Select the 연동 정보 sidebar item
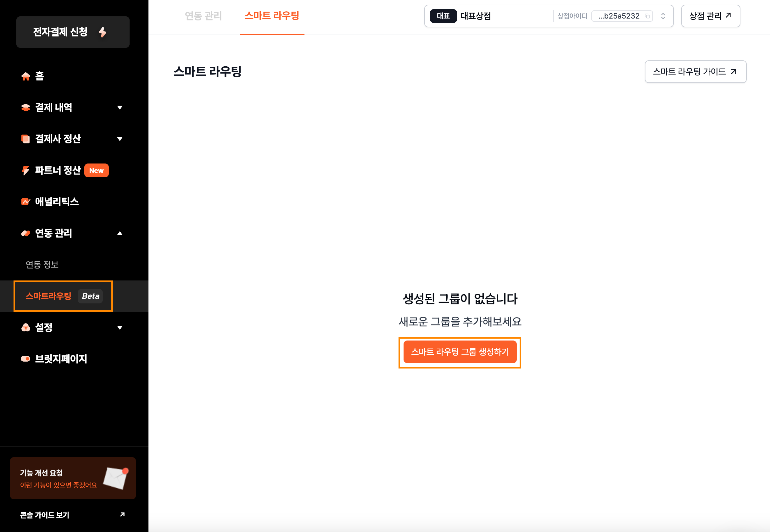Viewport: 770px width, 532px height. click(42, 265)
